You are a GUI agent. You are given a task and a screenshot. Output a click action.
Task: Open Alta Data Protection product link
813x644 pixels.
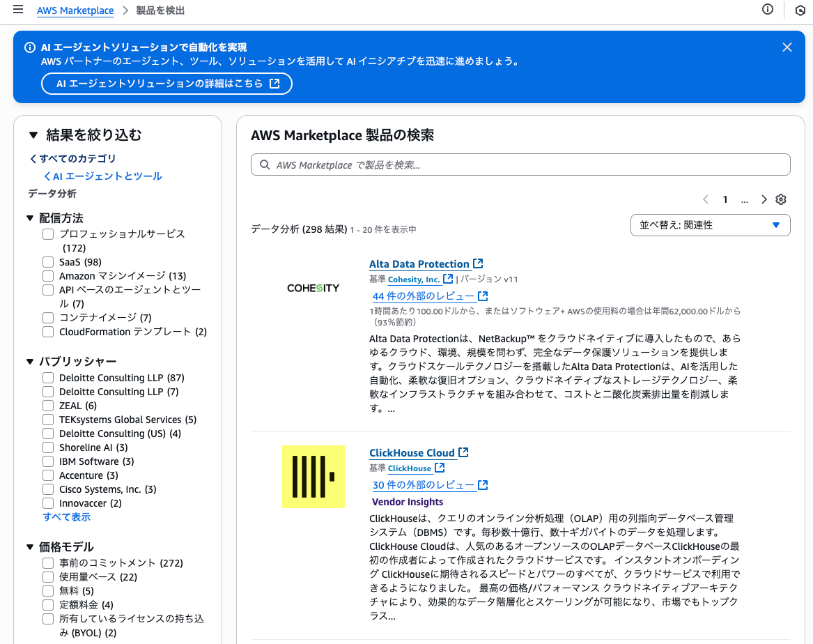click(419, 264)
